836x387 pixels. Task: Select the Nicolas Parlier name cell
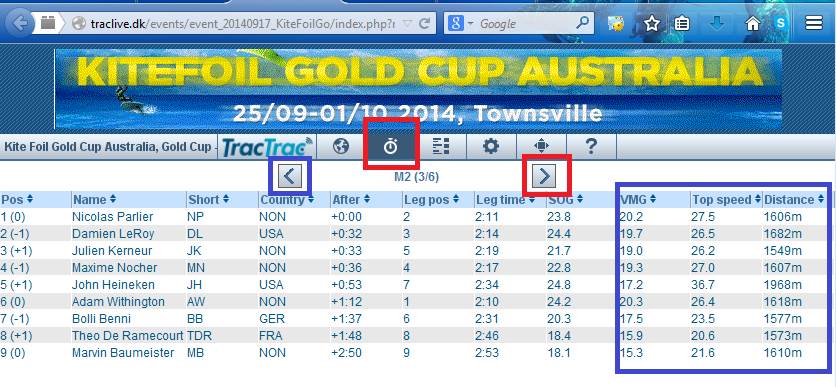point(112,217)
